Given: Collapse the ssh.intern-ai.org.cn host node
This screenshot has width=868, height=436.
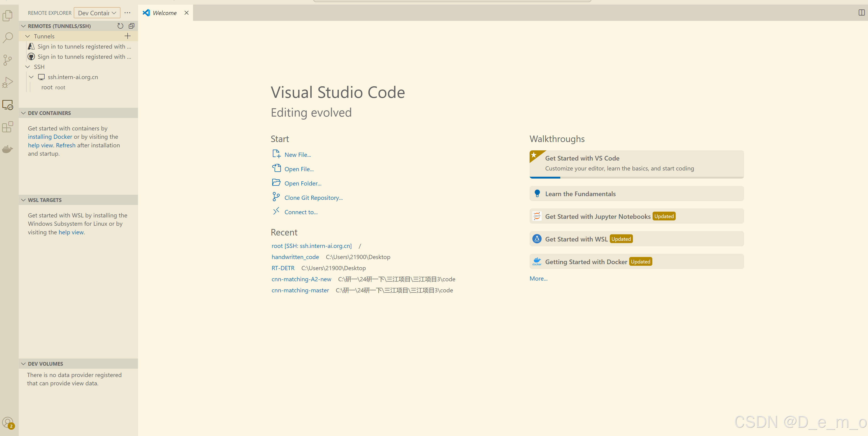Looking at the screenshot, I should (31, 77).
